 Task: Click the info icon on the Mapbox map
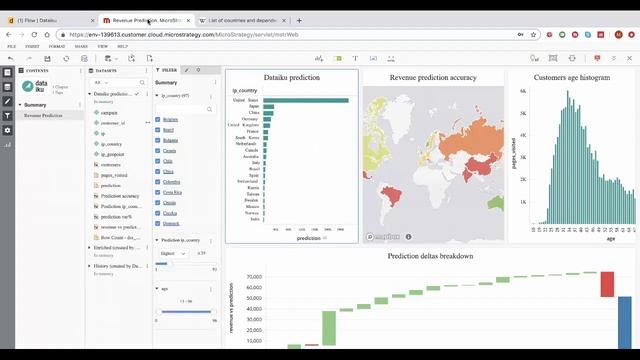(x=408, y=237)
